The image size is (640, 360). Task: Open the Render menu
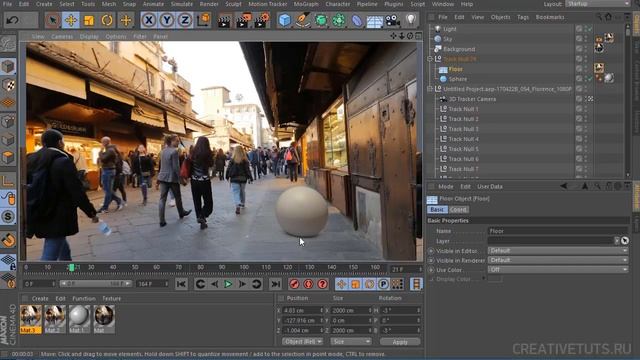(x=209, y=4)
